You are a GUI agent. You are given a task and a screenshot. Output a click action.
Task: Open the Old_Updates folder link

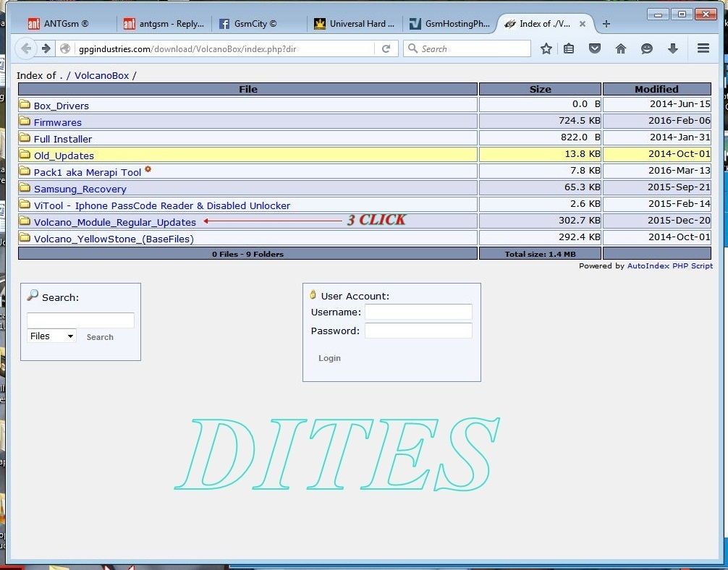[64, 156]
